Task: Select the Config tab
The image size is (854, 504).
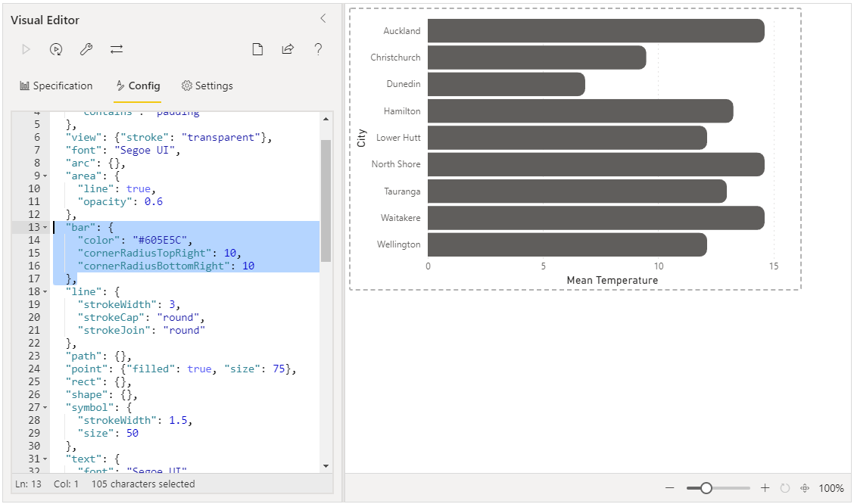Action: 138,86
